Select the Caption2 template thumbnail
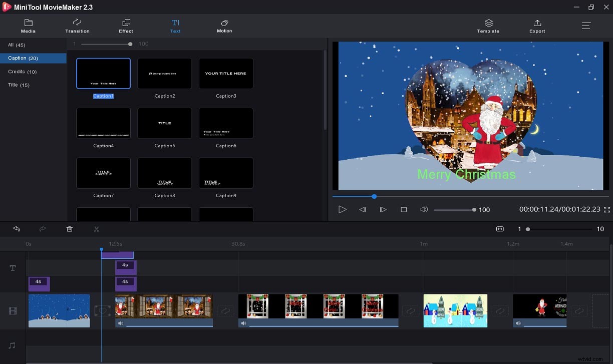613x364 pixels. [x=164, y=73]
